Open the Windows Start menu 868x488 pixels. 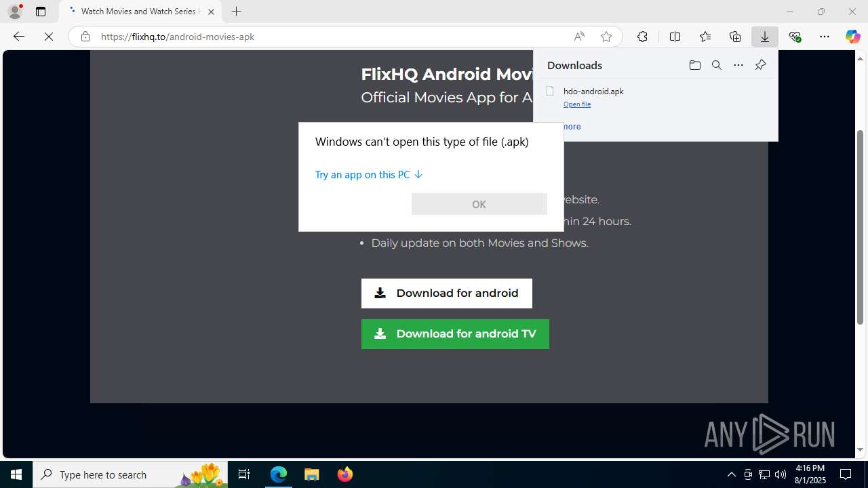point(16,474)
